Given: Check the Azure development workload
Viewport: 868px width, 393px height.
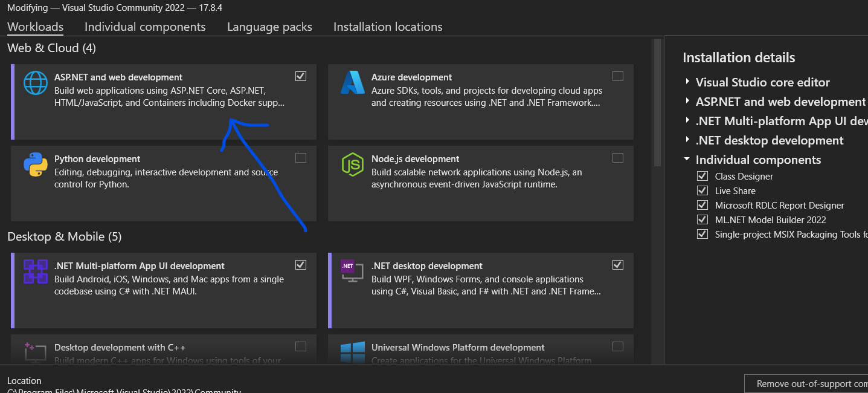Looking at the screenshot, I should [617, 76].
